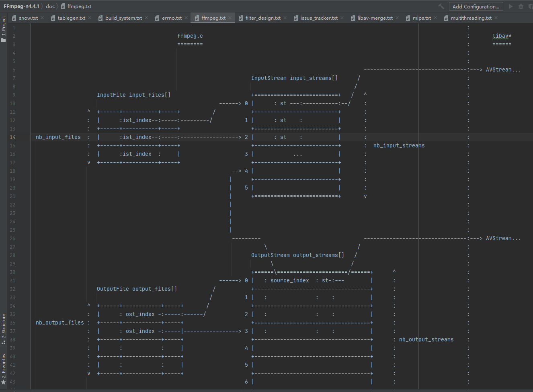Image resolution: width=533 pixels, height=392 pixels.
Task: Open the multithreading.txt tab
Action: [471, 18]
